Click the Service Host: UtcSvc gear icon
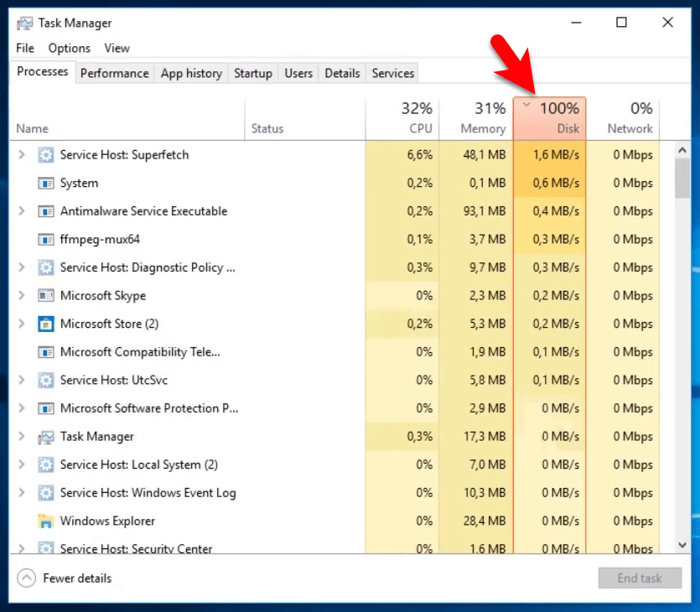 coord(45,380)
